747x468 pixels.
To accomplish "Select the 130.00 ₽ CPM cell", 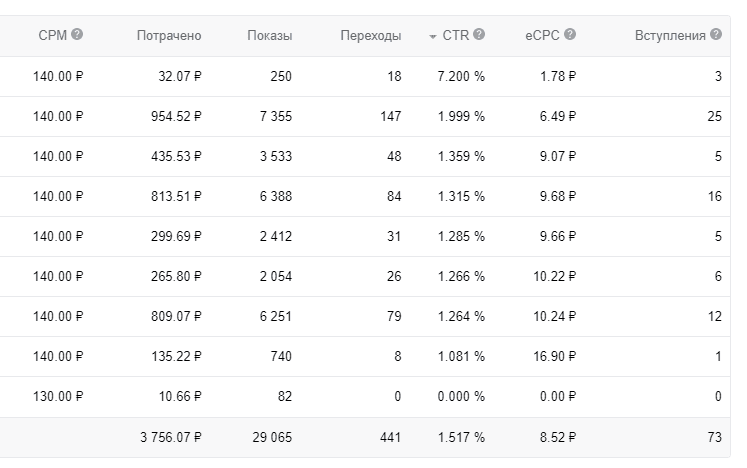I will (x=58, y=396).
